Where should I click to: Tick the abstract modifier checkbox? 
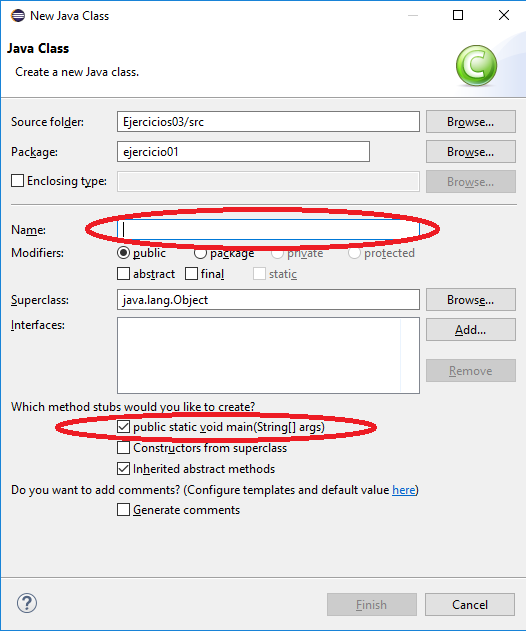pyautogui.click(x=124, y=274)
